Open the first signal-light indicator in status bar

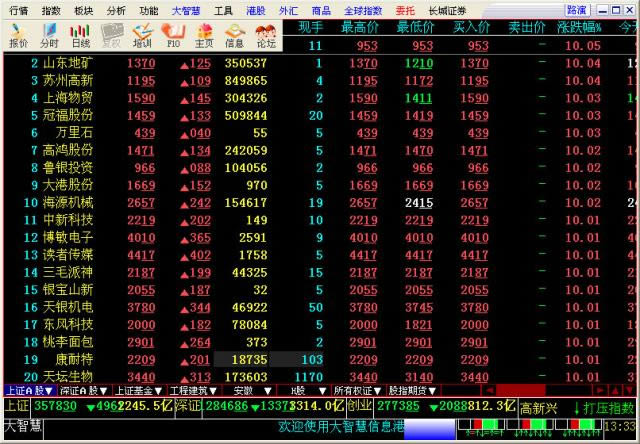[x=481, y=426]
